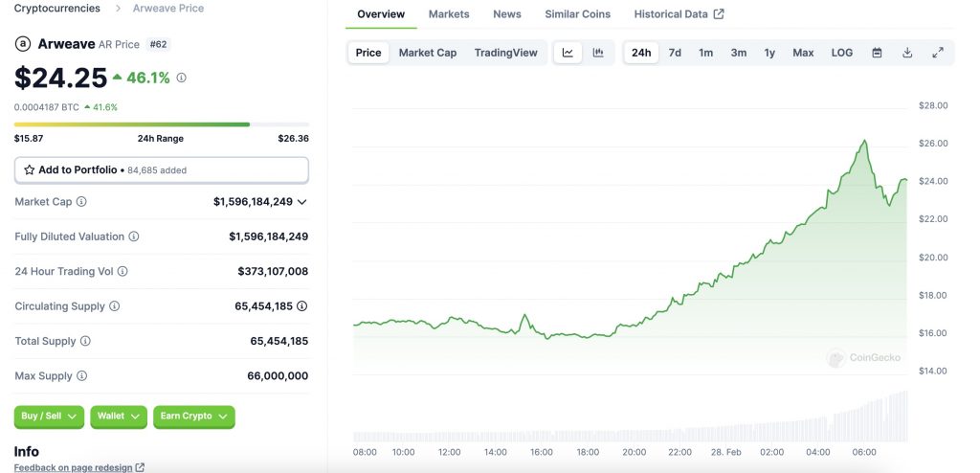Click info icon next to 46.1% change
980x473 pixels.
181,78
